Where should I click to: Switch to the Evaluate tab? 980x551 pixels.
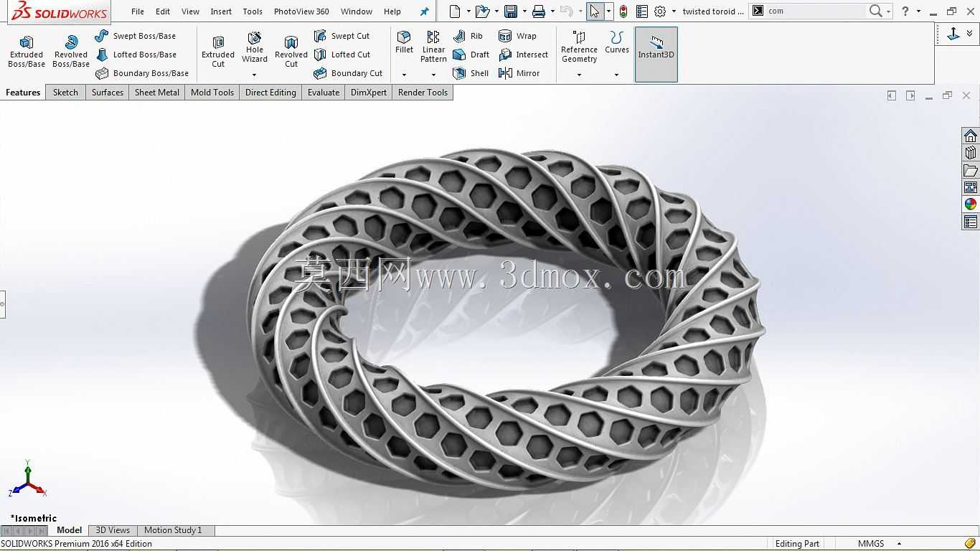click(x=324, y=93)
